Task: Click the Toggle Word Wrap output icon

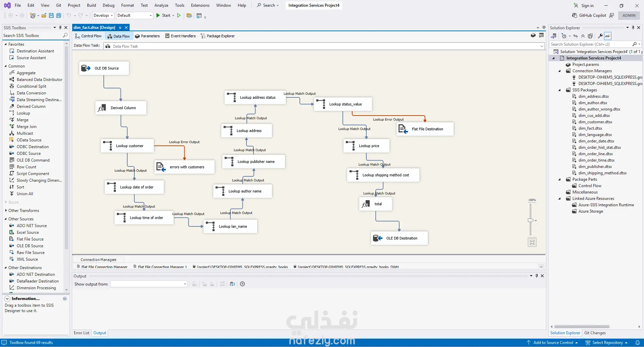Action: click(232, 284)
